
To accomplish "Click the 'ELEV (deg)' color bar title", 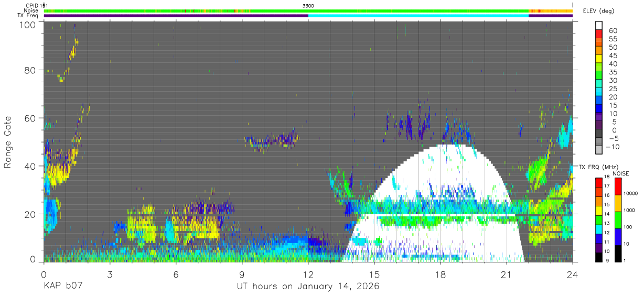I will 598,10.
